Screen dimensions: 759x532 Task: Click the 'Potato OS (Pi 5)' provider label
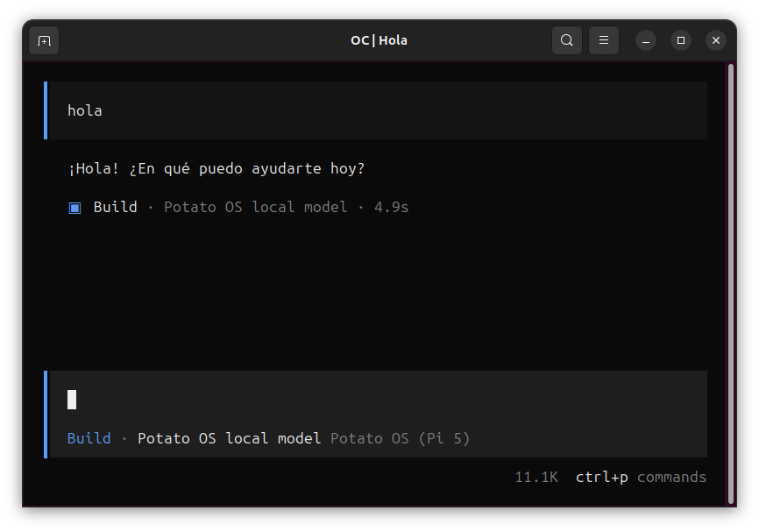coord(400,438)
